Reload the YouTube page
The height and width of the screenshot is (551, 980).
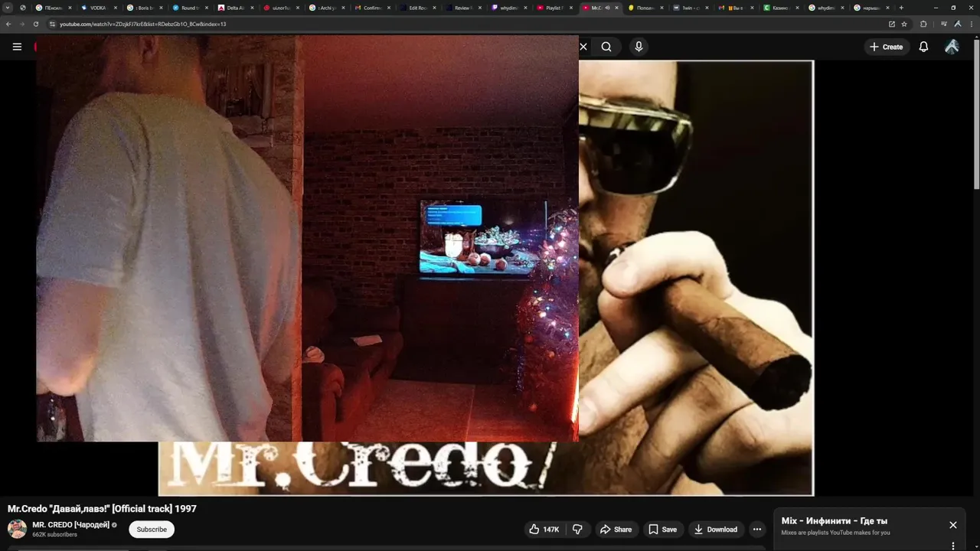point(36,24)
